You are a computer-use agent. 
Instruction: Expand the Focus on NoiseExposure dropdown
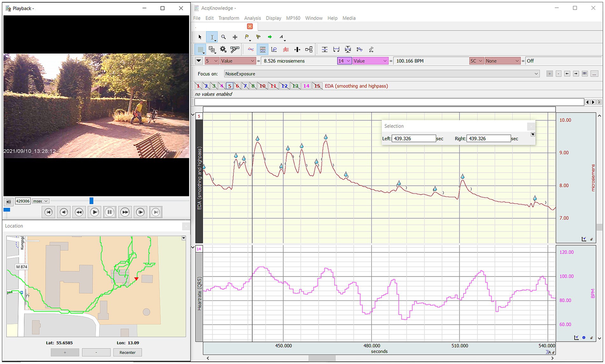point(382,74)
